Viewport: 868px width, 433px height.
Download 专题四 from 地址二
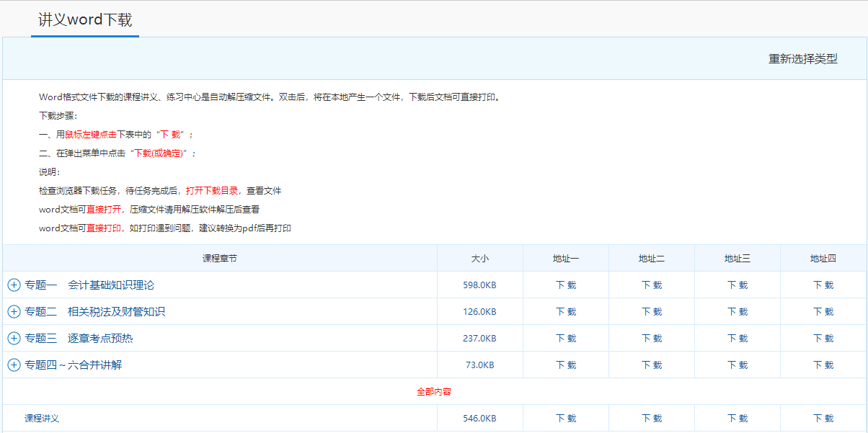(651, 365)
